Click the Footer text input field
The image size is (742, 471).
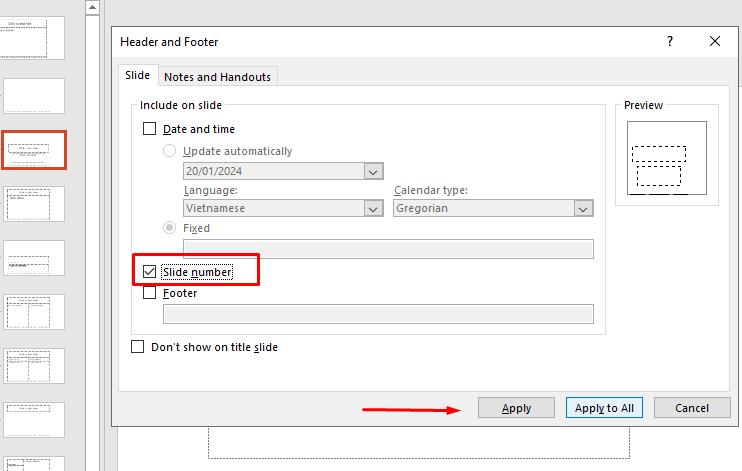pyautogui.click(x=378, y=314)
